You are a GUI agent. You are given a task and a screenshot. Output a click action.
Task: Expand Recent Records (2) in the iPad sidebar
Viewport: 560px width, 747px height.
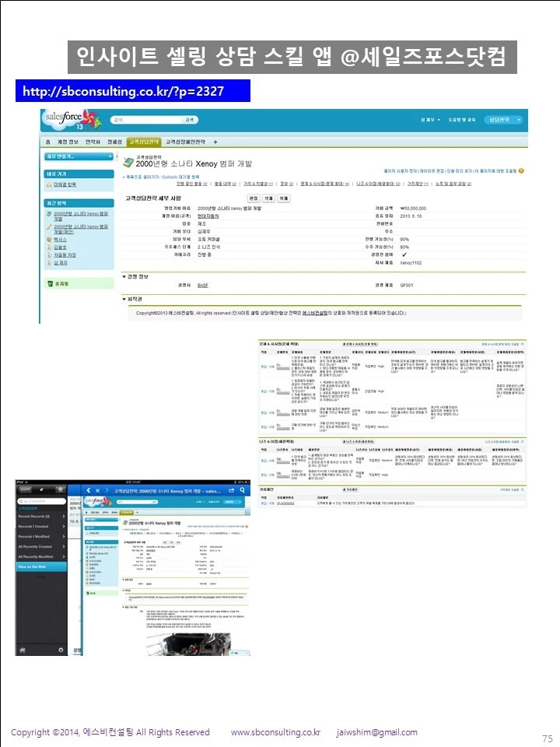41,517
